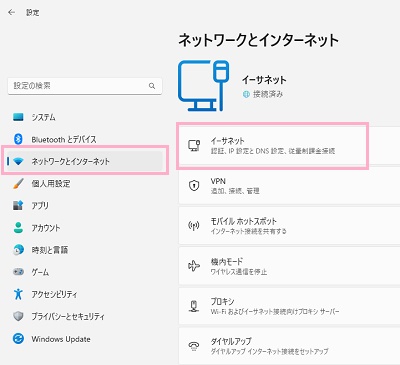The width and height of the screenshot is (400, 365).
Task: Click the VPN shield icon
Action: tap(194, 185)
